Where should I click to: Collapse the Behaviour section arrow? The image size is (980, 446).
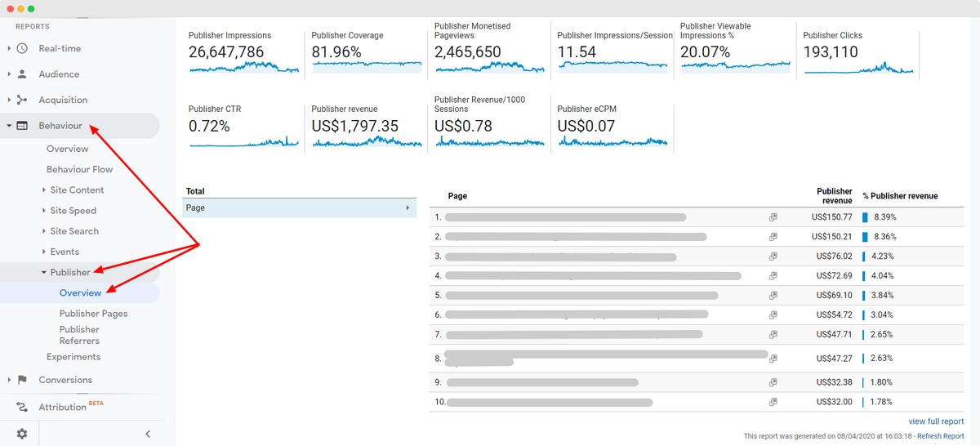coord(9,126)
